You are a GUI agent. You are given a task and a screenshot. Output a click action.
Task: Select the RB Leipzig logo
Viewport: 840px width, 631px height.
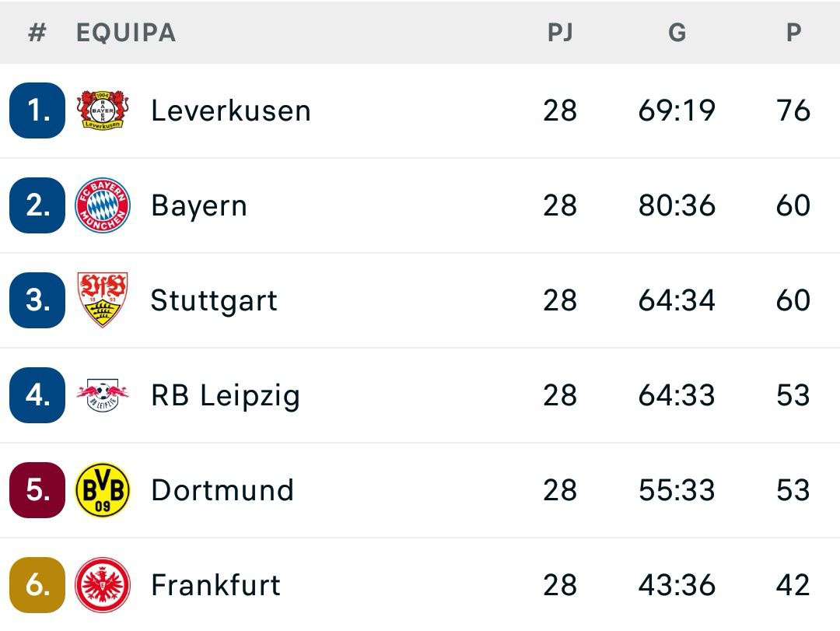pos(103,395)
